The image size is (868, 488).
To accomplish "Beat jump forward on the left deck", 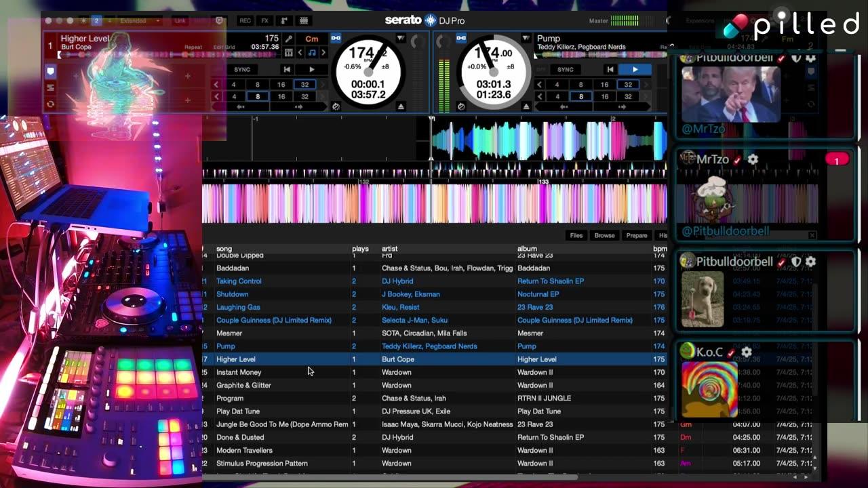I will pos(298,107).
